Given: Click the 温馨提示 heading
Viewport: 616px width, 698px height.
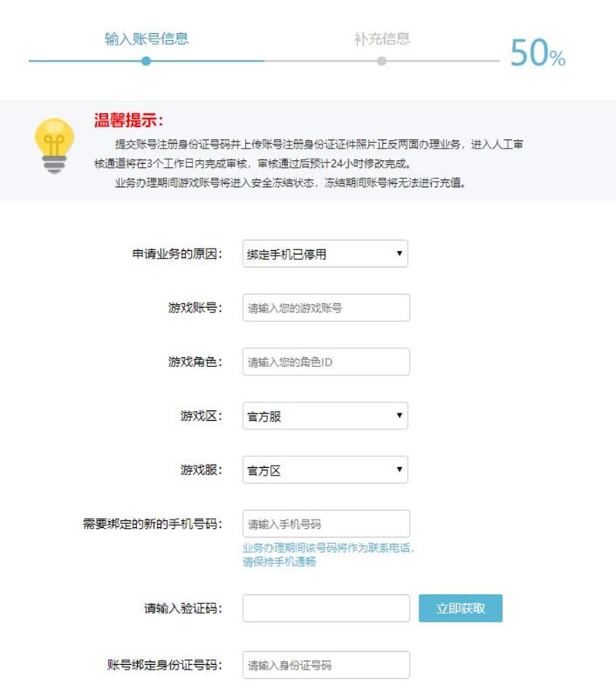Looking at the screenshot, I should [x=129, y=121].
